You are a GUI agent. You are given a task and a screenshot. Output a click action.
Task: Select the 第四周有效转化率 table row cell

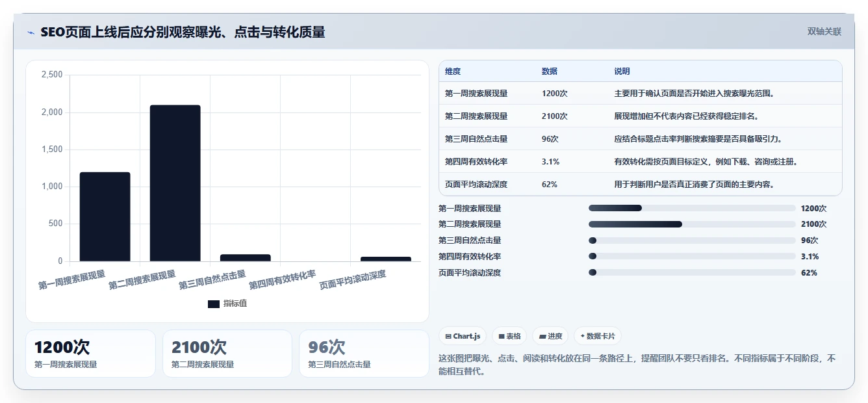pyautogui.click(x=476, y=162)
